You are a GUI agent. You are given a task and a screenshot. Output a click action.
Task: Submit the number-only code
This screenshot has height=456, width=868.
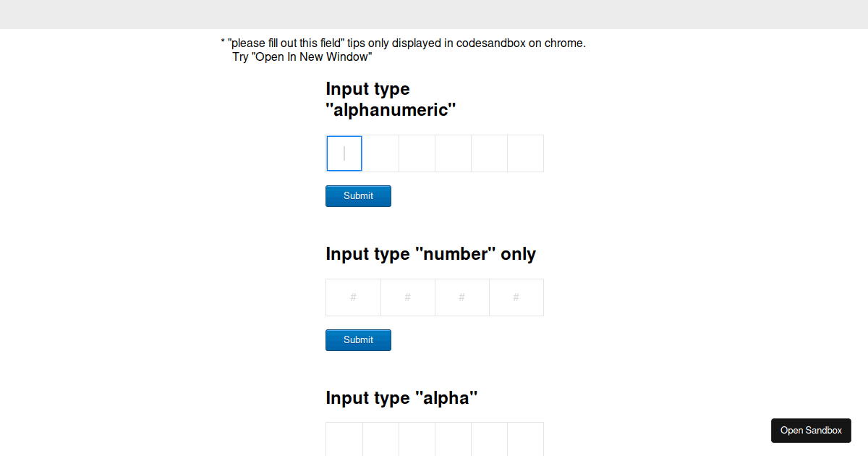358,339
